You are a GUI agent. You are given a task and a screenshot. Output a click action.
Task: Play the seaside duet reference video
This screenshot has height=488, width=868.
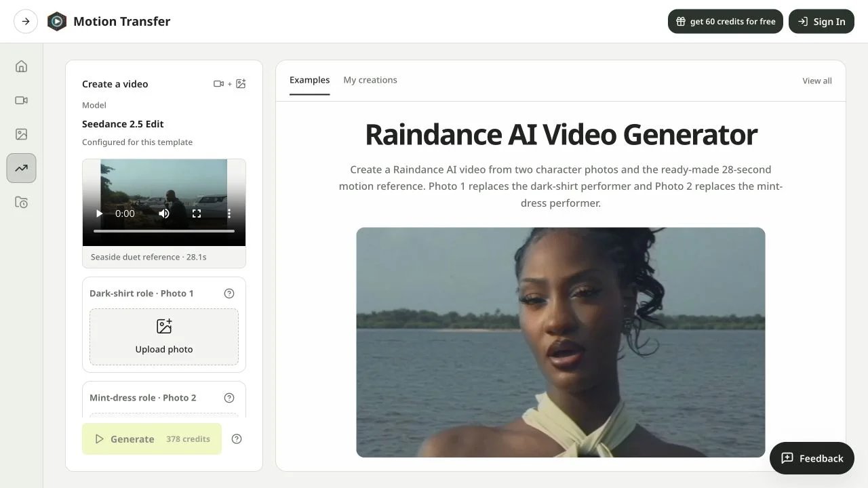click(99, 213)
